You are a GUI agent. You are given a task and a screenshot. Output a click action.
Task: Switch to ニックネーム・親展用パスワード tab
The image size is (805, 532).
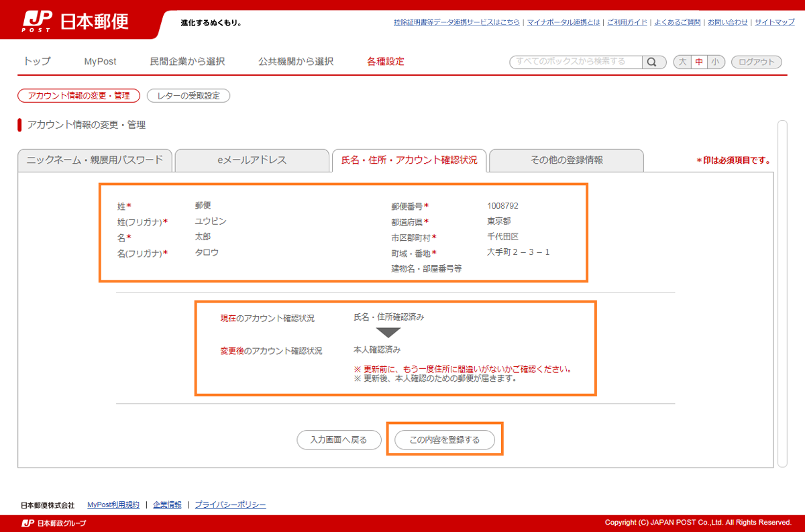(x=95, y=160)
